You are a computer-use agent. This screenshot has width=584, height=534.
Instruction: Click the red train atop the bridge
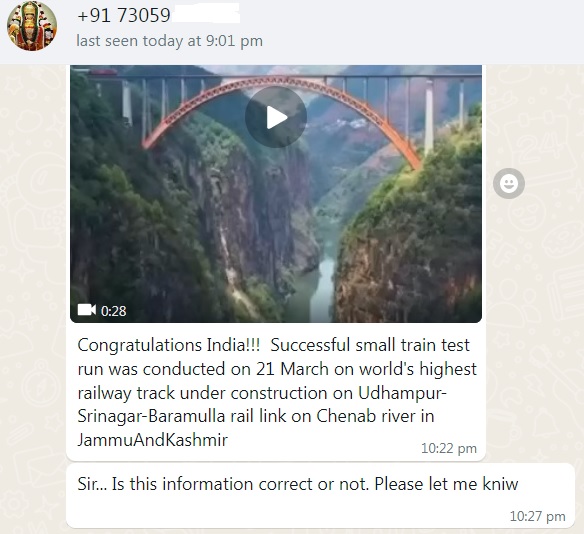click(x=103, y=72)
